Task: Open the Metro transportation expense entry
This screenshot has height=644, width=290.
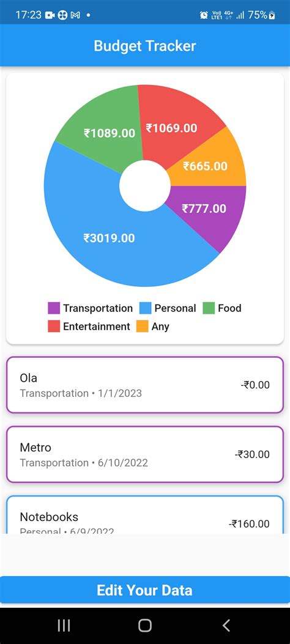Action: click(x=145, y=454)
